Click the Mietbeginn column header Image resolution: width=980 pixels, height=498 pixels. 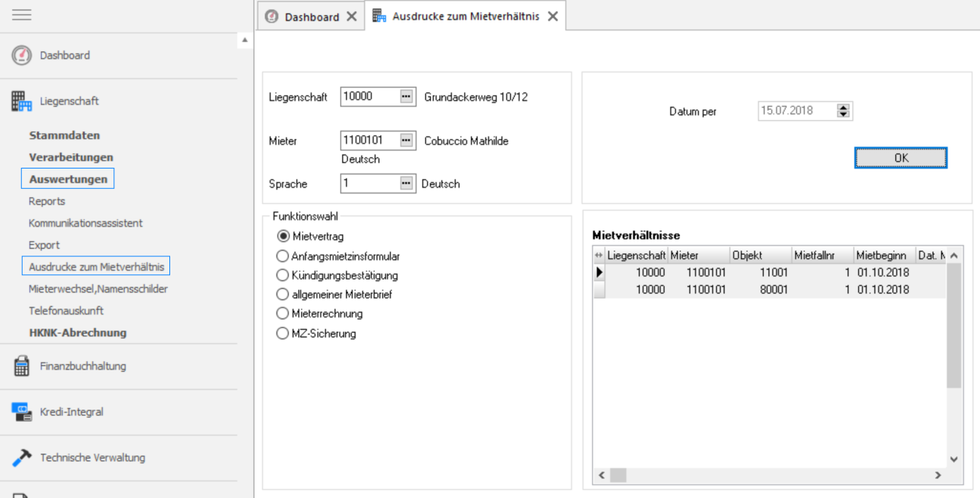click(x=885, y=255)
